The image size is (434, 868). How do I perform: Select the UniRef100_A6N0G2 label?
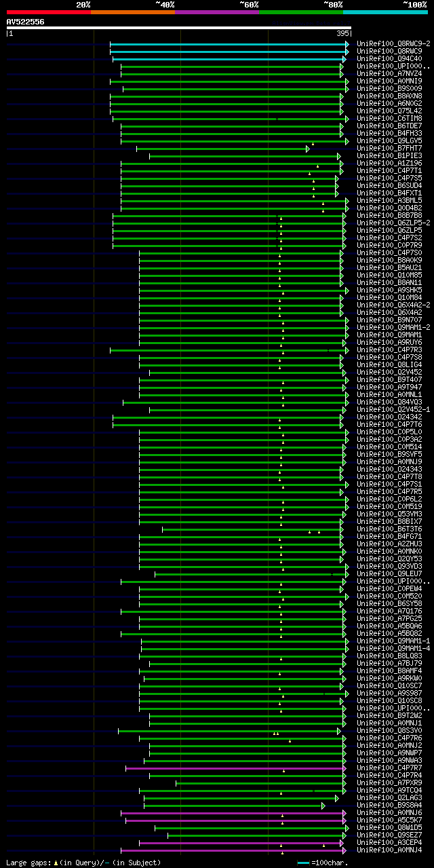pyautogui.click(x=390, y=103)
